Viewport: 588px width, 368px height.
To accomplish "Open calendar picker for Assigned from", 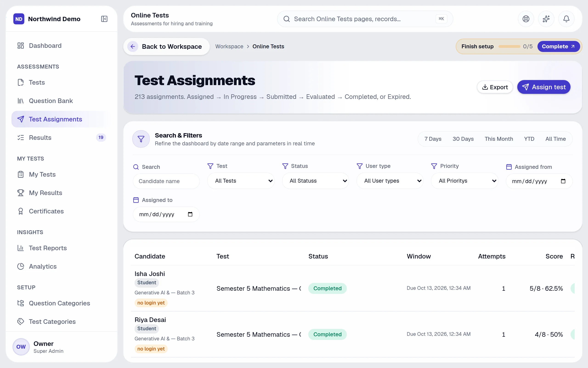I will tap(563, 181).
